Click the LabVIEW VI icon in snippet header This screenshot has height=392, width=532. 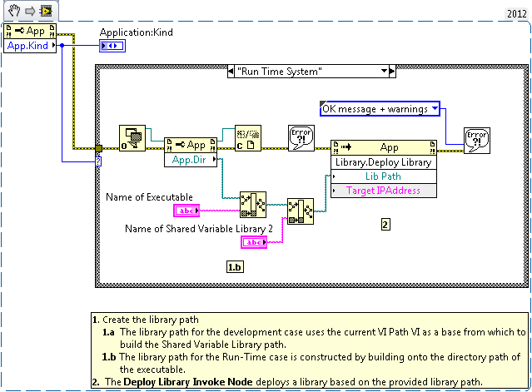click(x=47, y=12)
